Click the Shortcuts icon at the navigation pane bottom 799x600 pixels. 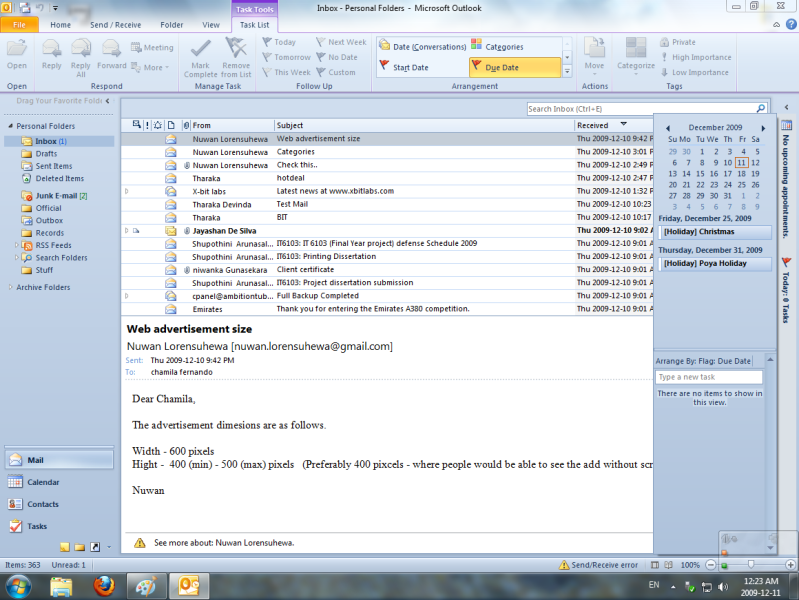click(95, 547)
